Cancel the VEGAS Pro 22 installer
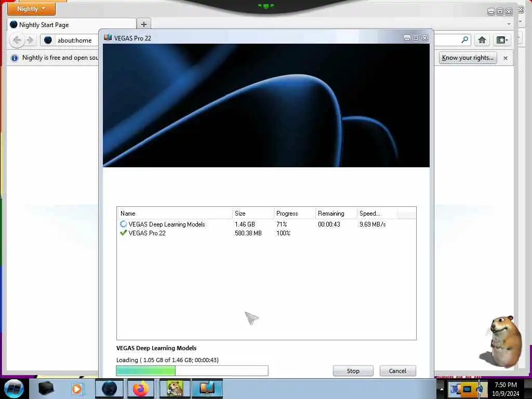 pos(397,370)
